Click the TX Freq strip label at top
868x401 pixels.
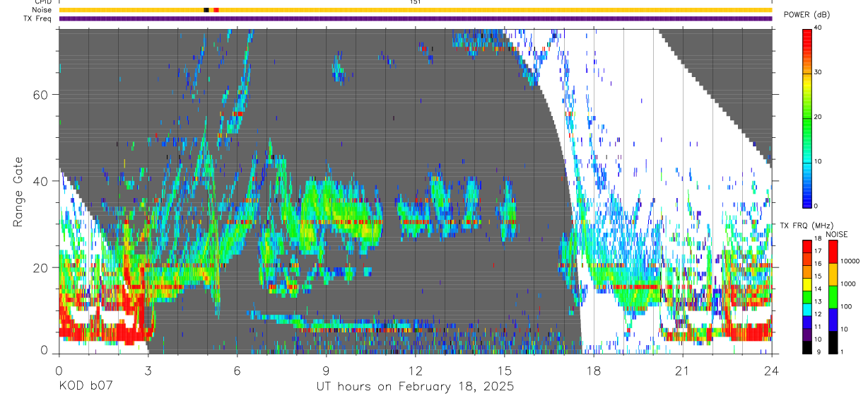pos(38,18)
